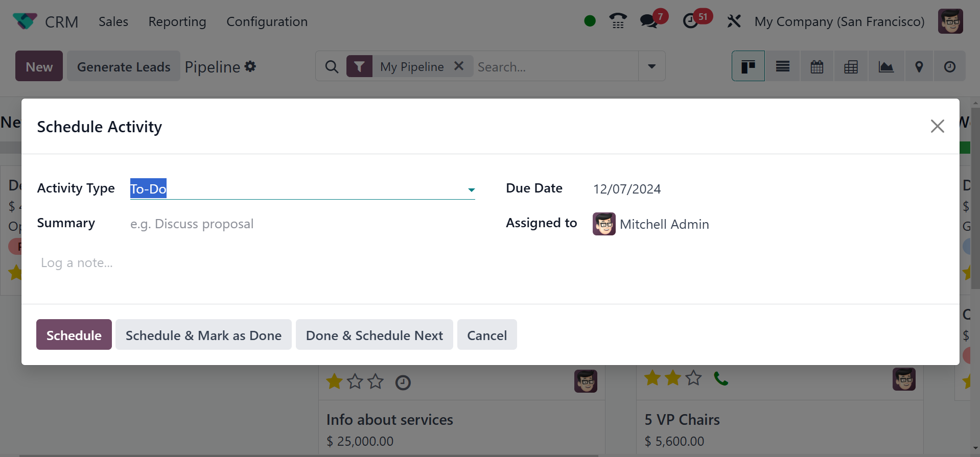Viewport: 980px width, 457px height.
Task: Switch to pivot table view
Action: (851, 66)
